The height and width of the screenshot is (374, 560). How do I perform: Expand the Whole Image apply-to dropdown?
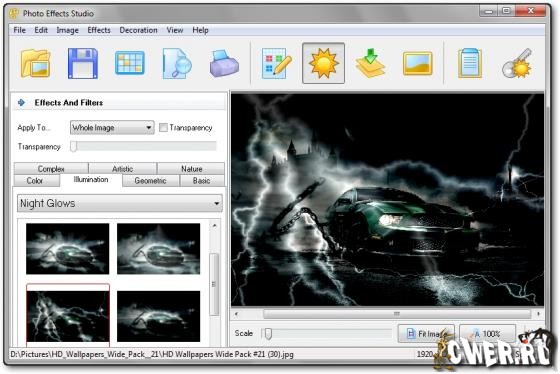[112, 128]
